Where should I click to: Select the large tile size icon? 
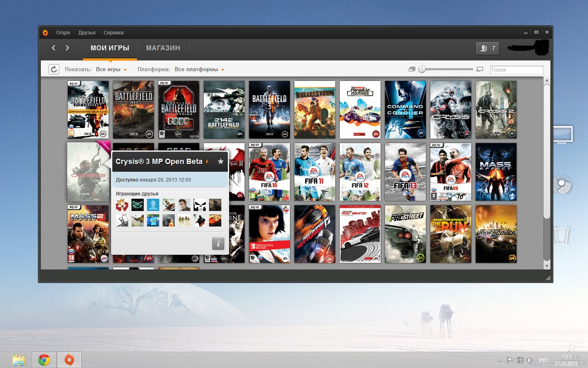(x=480, y=69)
